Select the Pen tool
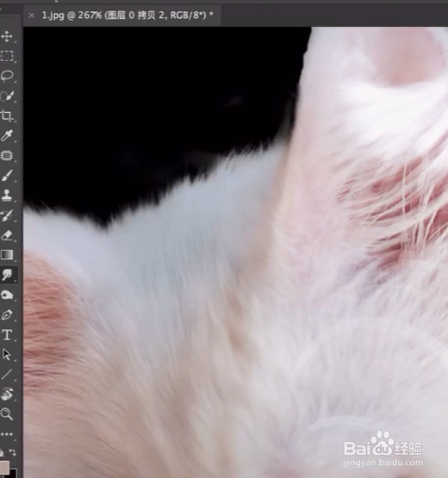 pyautogui.click(x=7, y=315)
